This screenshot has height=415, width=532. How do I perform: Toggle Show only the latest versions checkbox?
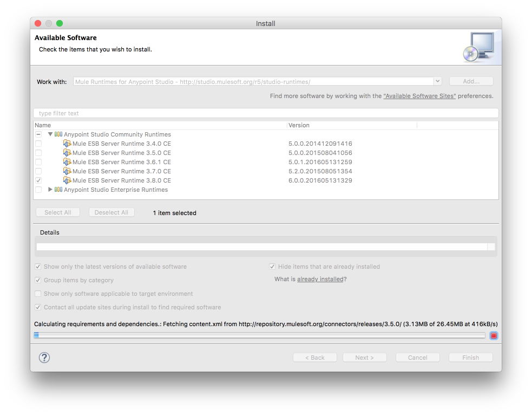(38, 267)
